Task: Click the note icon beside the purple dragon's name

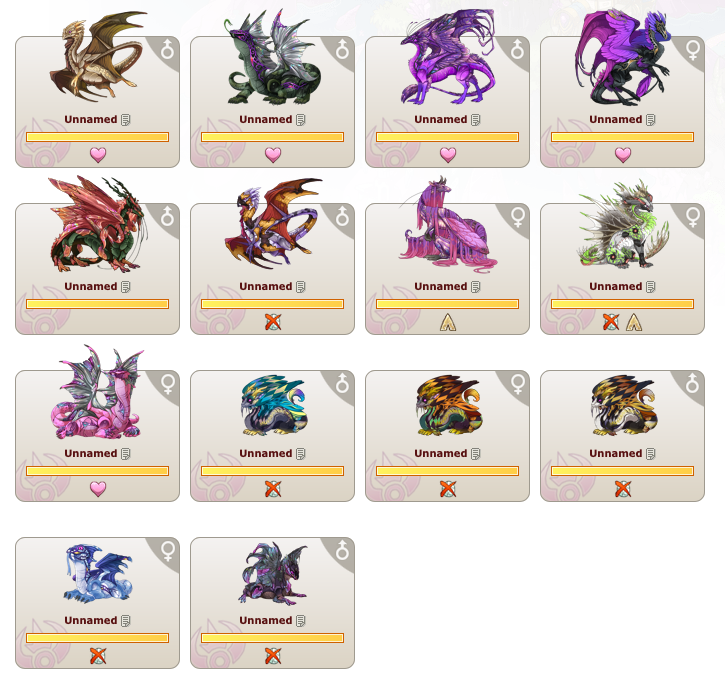Action: pos(476,120)
